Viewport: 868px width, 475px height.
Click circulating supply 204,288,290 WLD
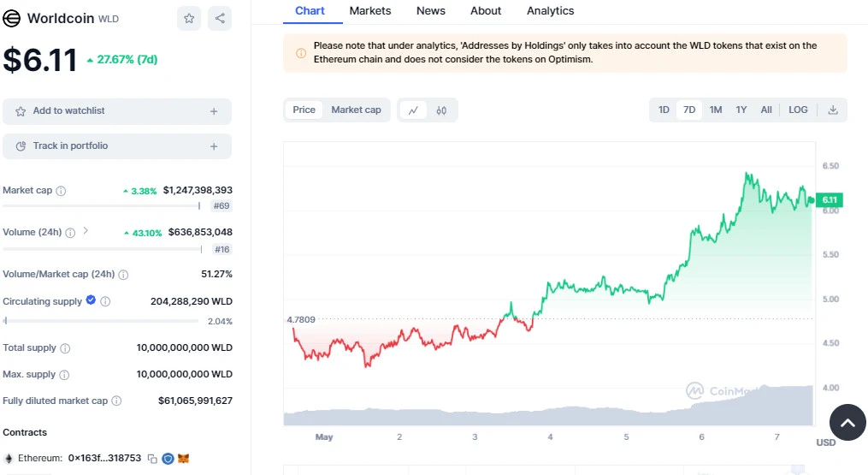192,301
